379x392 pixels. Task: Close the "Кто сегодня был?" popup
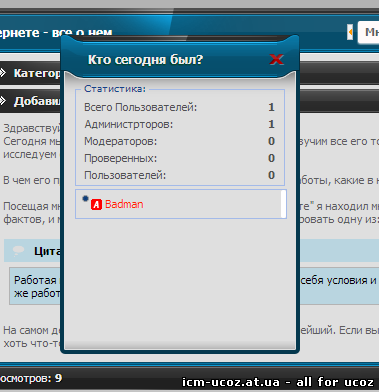point(276,60)
